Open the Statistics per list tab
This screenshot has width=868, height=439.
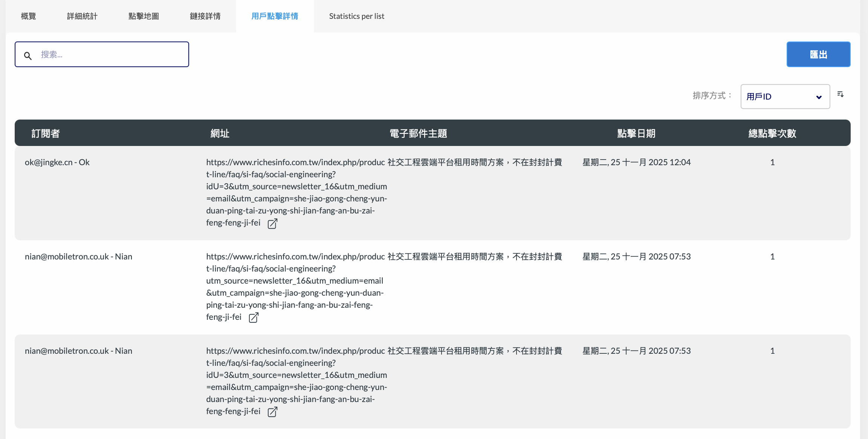point(356,16)
